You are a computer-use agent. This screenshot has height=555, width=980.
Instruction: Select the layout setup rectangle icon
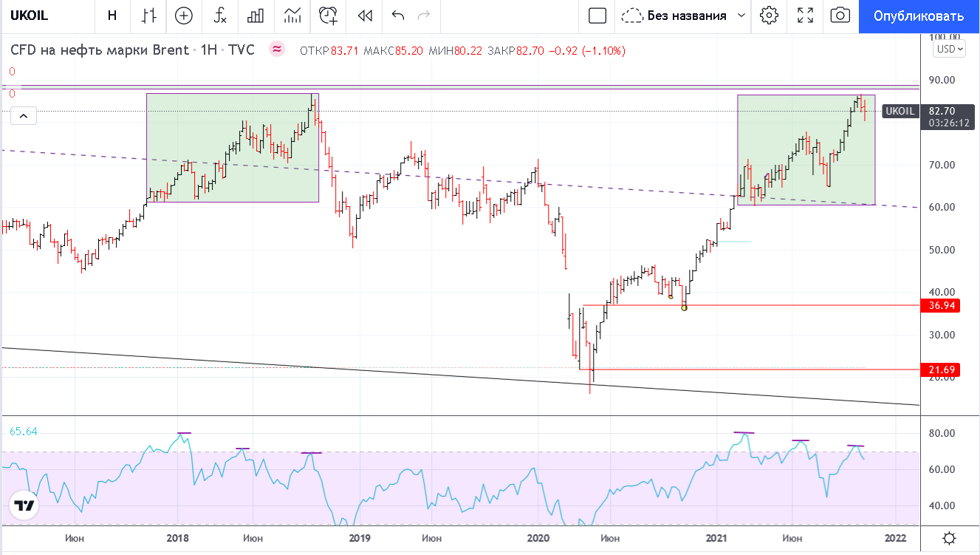click(597, 16)
